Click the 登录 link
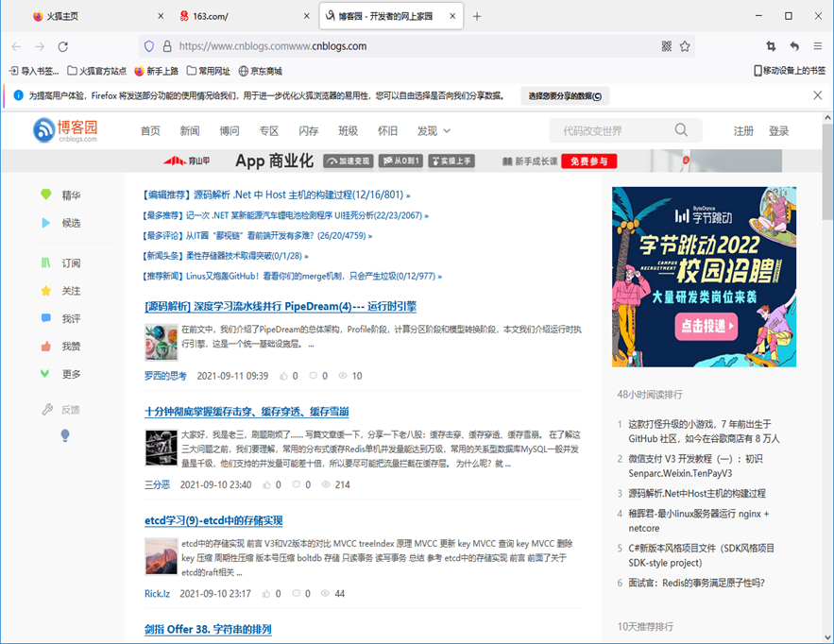This screenshot has height=644, width=834. point(778,131)
